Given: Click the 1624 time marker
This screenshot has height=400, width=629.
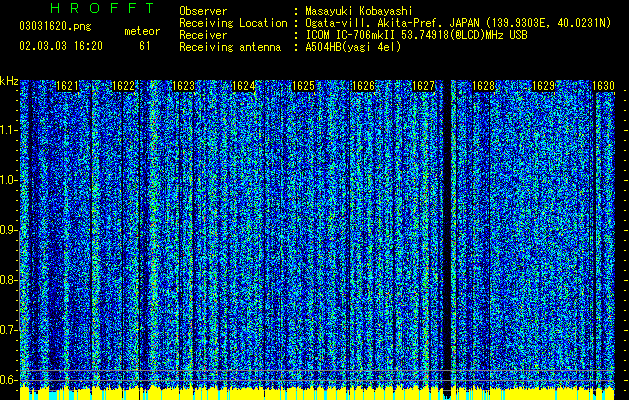Looking at the screenshot, I should pos(243,86).
